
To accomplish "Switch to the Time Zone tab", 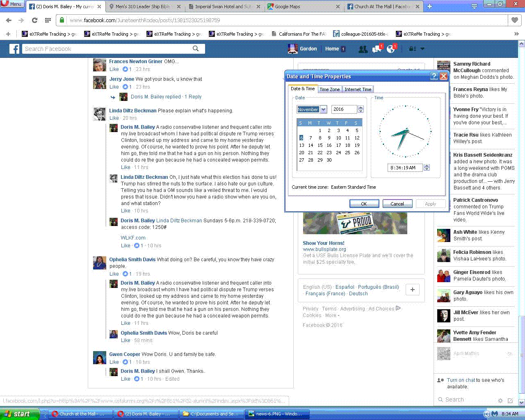I will tap(329, 89).
